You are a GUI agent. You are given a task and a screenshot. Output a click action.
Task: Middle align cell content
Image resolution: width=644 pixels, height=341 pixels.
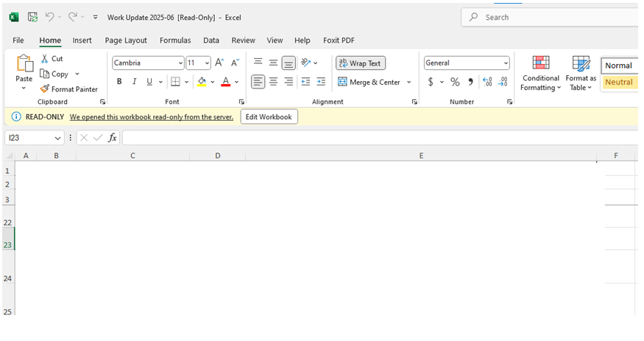(273, 63)
